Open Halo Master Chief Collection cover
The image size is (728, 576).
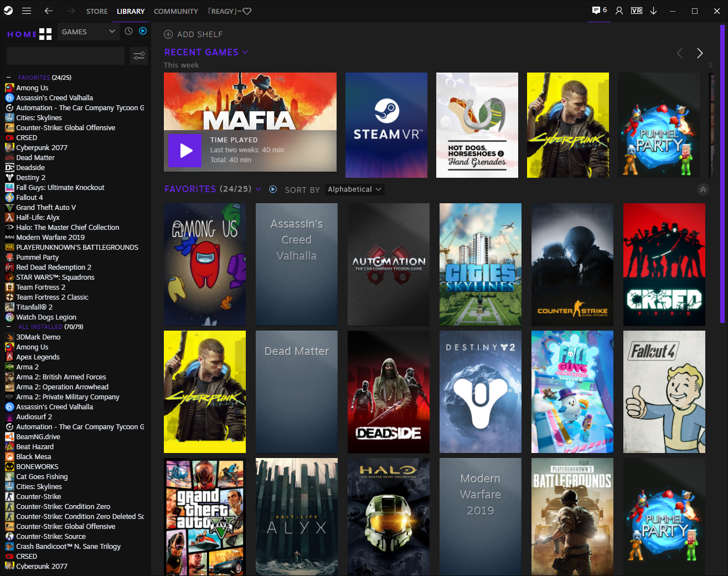tap(389, 517)
